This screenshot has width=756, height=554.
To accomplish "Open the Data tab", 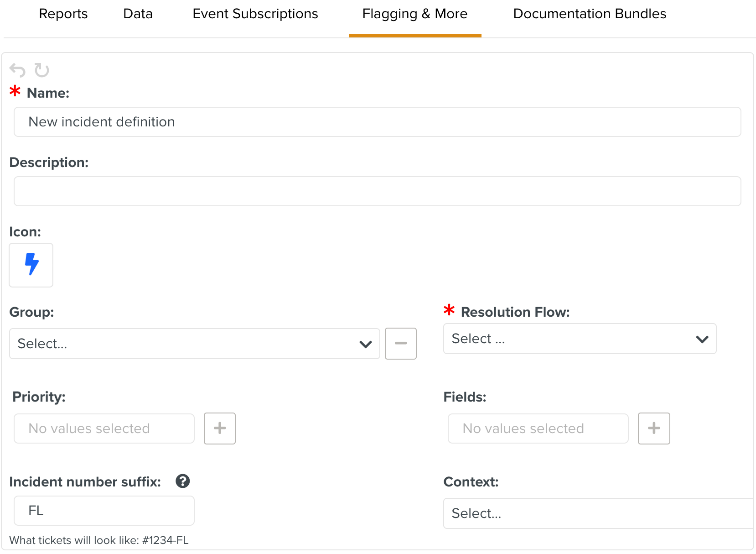I will pyautogui.click(x=138, y=14).
